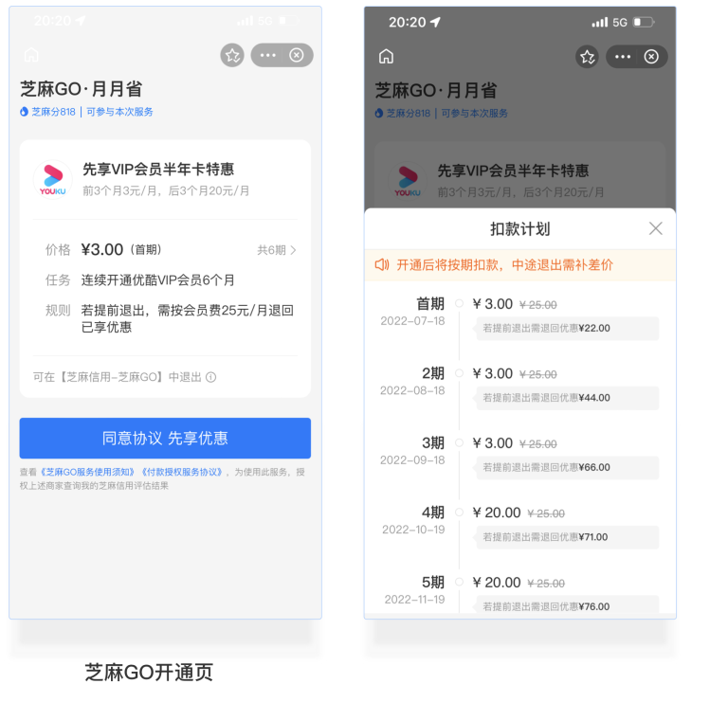
Task: Select the 首期 timeline circle
Action: (459, 303)
